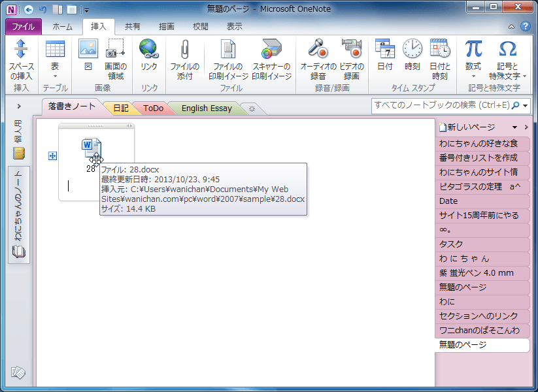Open the search scope dropdown arrow
Screen dimensions: 538x392
pos(526,106)
